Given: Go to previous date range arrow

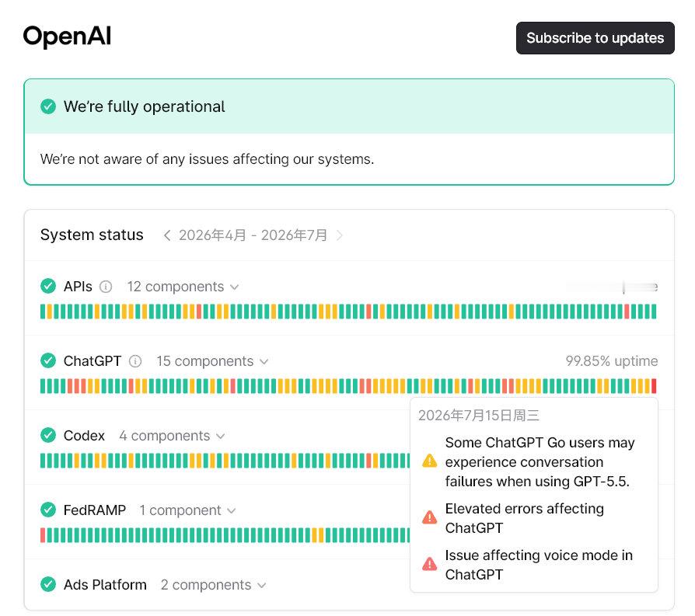Looking at the screenshot, I should [x=166, y=235].
